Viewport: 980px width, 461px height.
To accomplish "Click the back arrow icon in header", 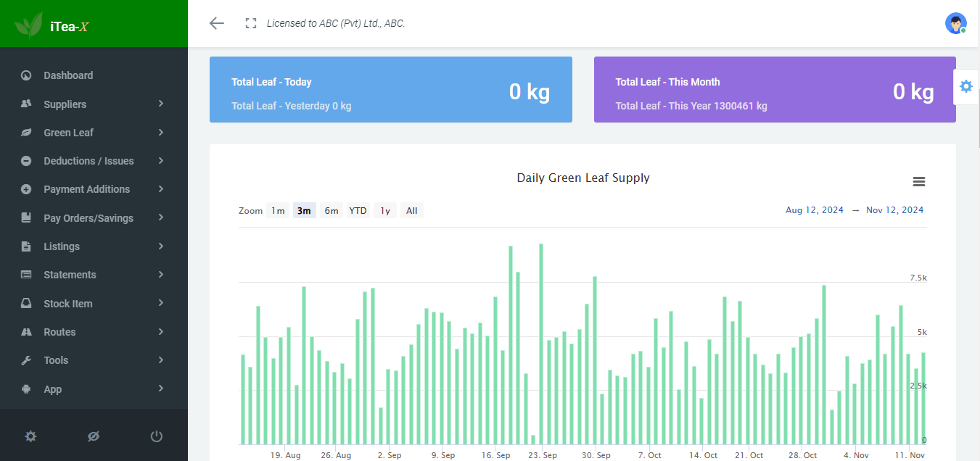I will 216,23.
